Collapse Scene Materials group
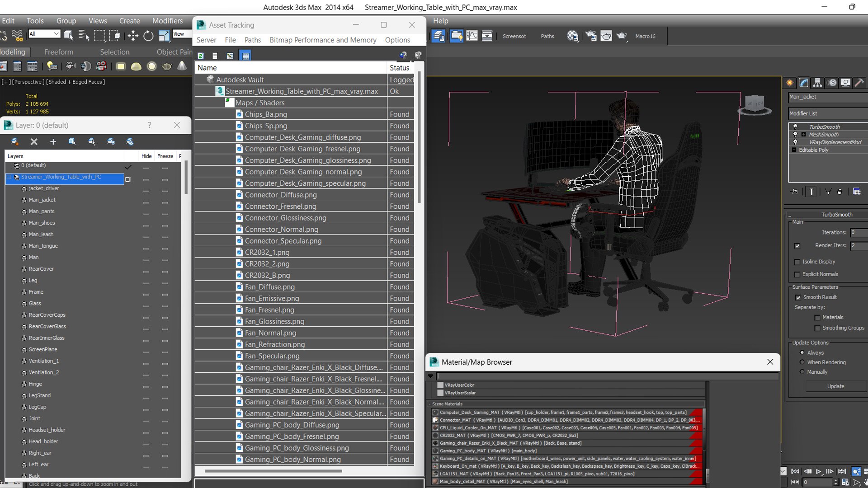The width and height of the screenshot is (868, 488). point(429,404)
